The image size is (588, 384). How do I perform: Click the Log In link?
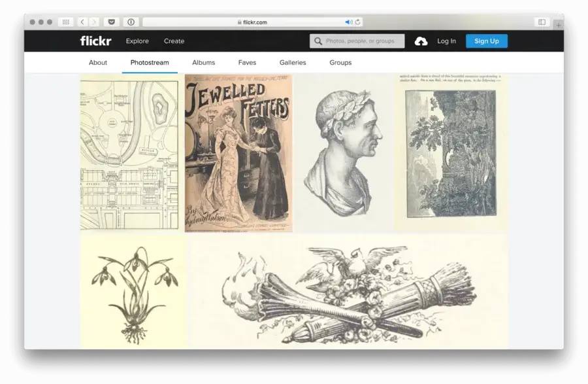[446, 41]
